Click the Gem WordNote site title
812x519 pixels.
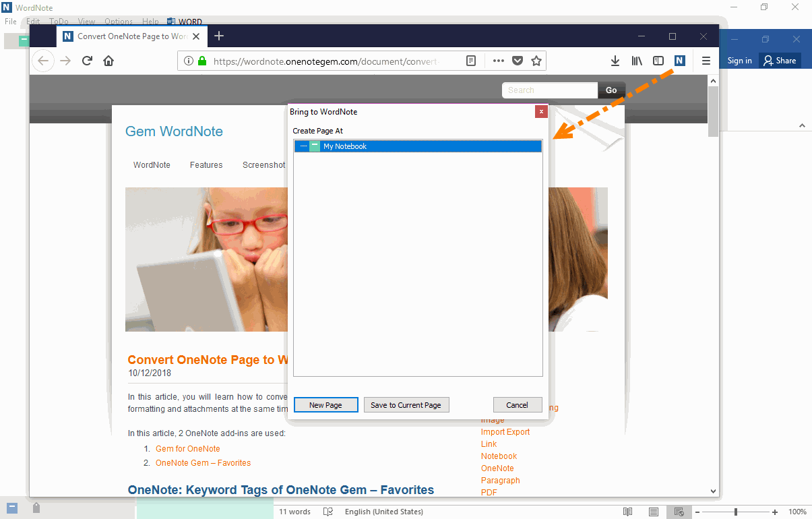point(174,131)
